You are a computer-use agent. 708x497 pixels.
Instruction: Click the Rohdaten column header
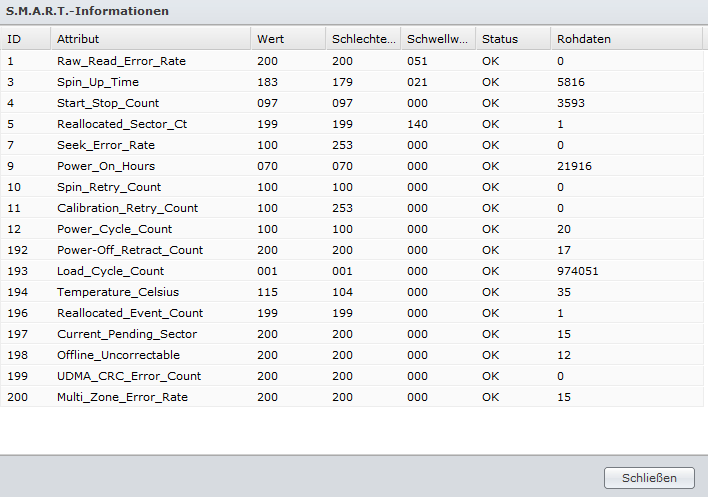click(627, 39)
